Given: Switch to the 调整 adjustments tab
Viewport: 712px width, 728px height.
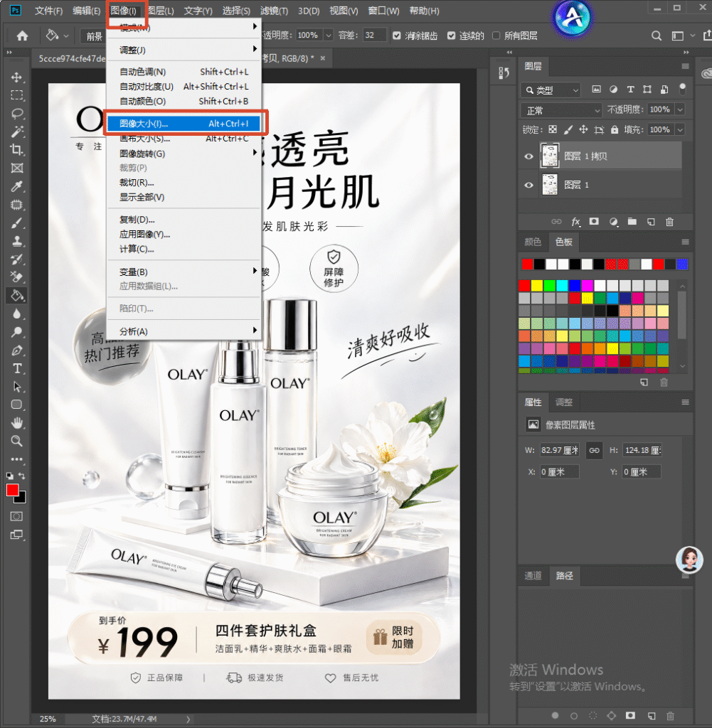Looking at the screenshot, I should [x=564, y=402].
